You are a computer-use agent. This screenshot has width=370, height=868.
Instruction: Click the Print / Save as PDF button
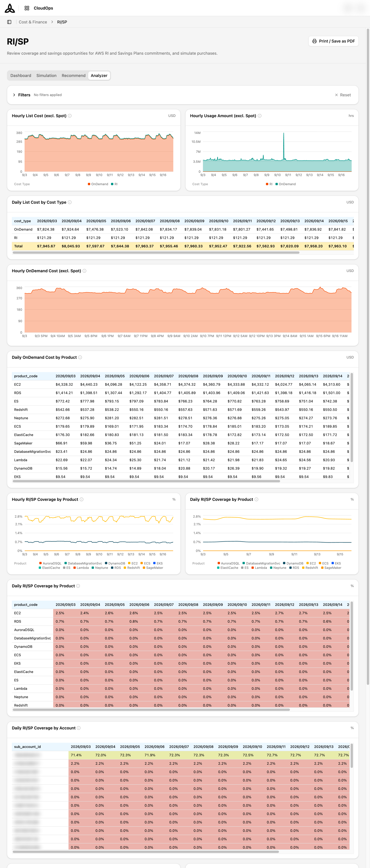pyautogui.click(x=333, y=41)
